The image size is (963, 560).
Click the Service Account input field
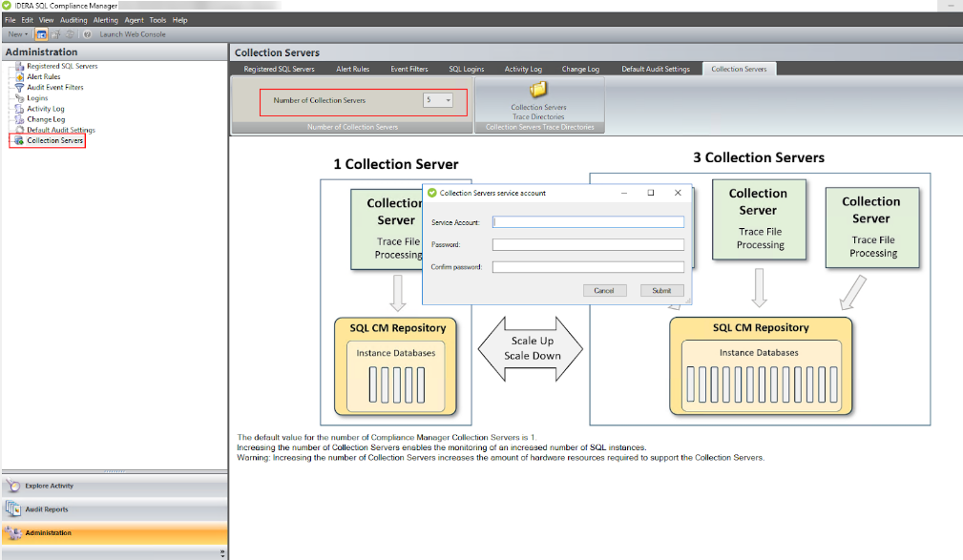point(588,221)
